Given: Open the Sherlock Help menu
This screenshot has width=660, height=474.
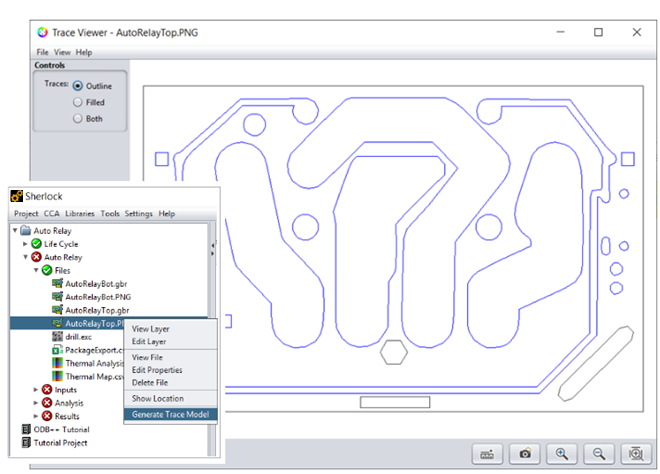Looking at the screenshot, I should click(x=167, y=213).
